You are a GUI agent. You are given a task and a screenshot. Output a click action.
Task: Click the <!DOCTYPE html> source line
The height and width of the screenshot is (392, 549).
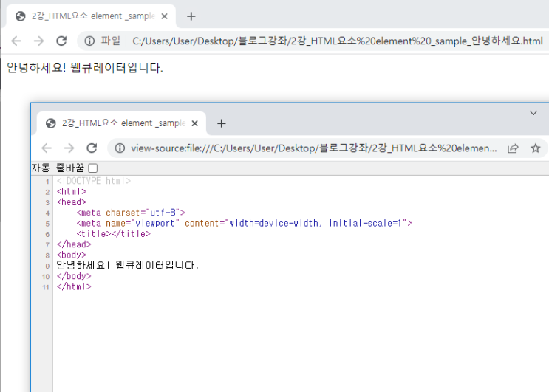(x=94, y=181)
